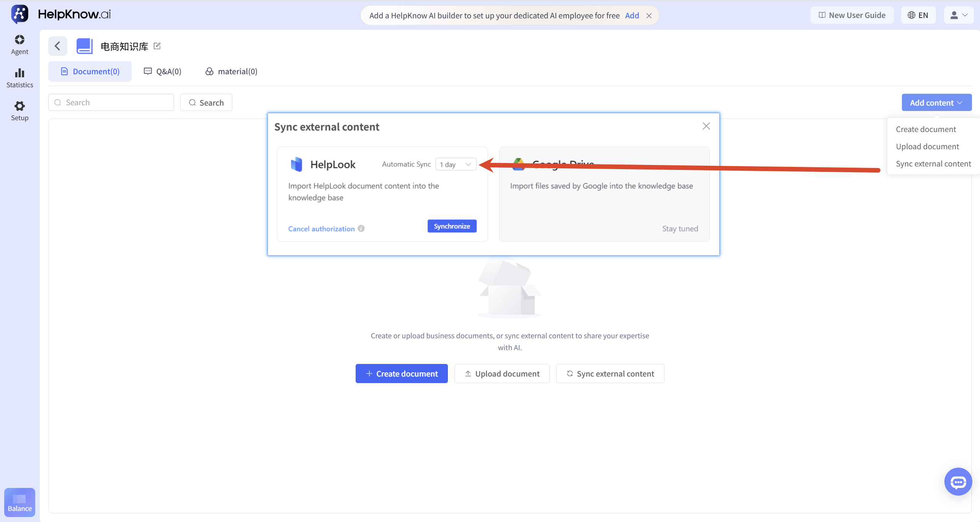Click the HelpKnow.ai logo icon
This screenshot has width=980, height=522.
[20, 14]
